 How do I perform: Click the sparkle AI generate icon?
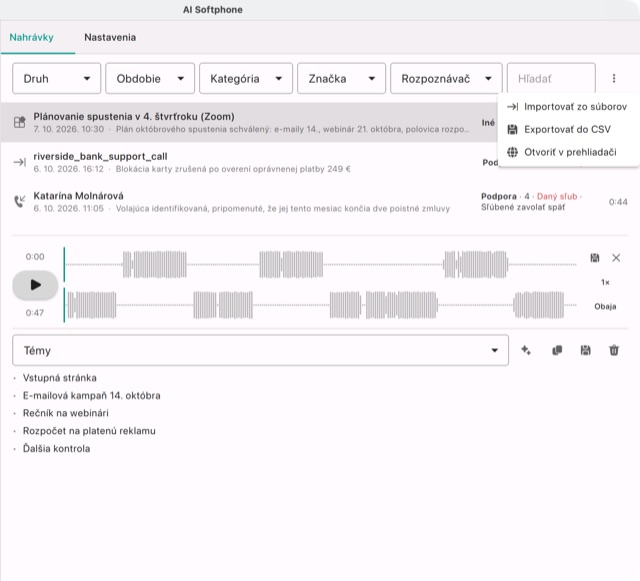(x=526, y=350)
